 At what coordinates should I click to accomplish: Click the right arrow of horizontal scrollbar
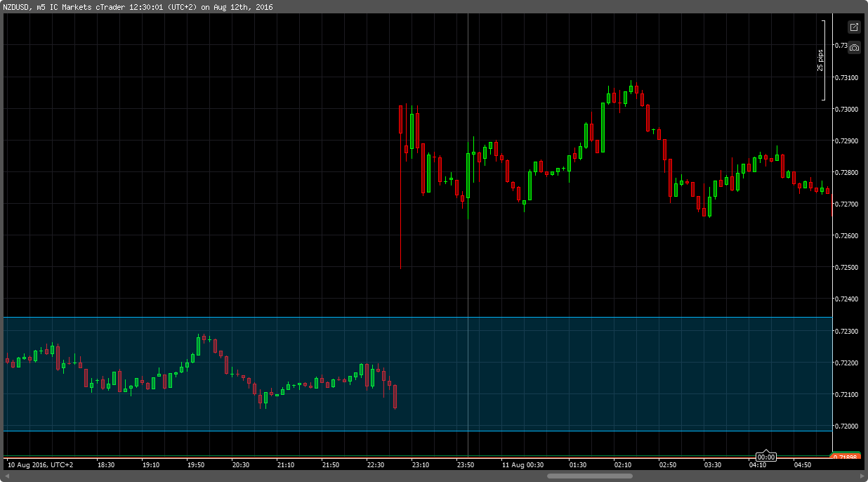point(861,476)
